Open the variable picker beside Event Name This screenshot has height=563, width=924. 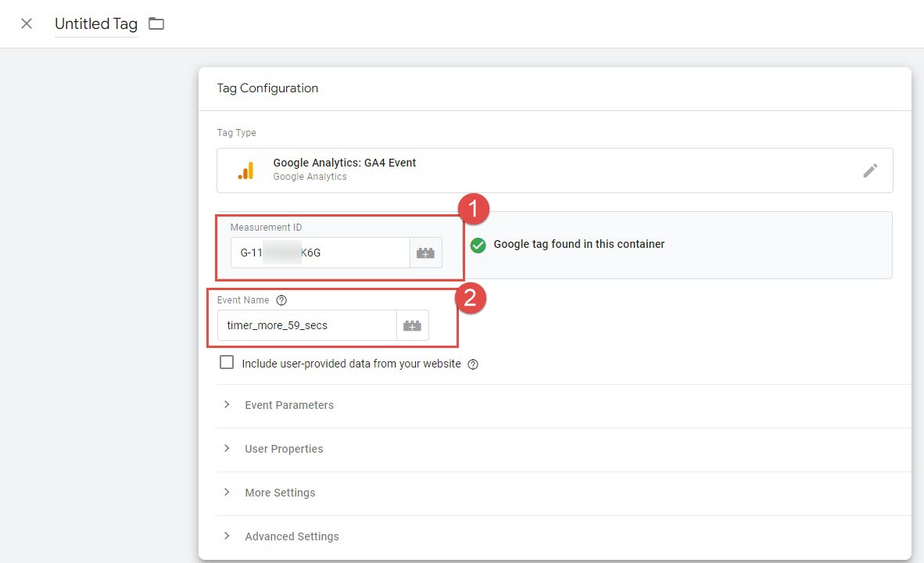(x=412, y=325)
